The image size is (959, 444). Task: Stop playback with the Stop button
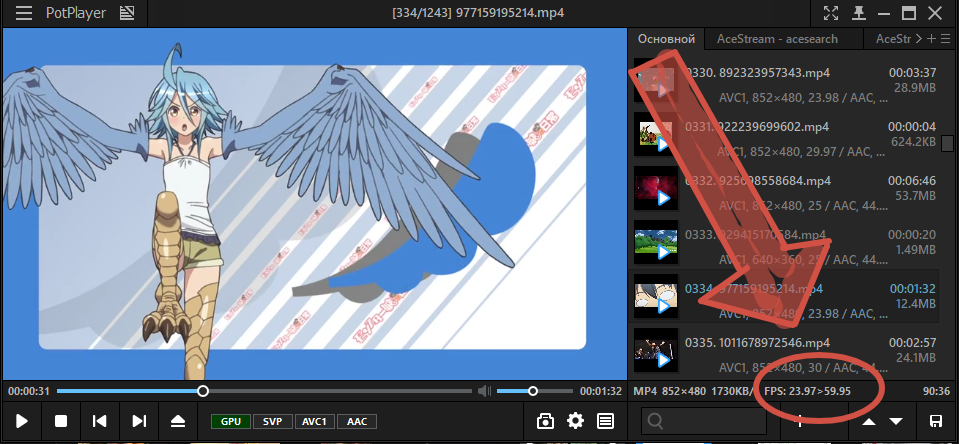click(61, 421)
